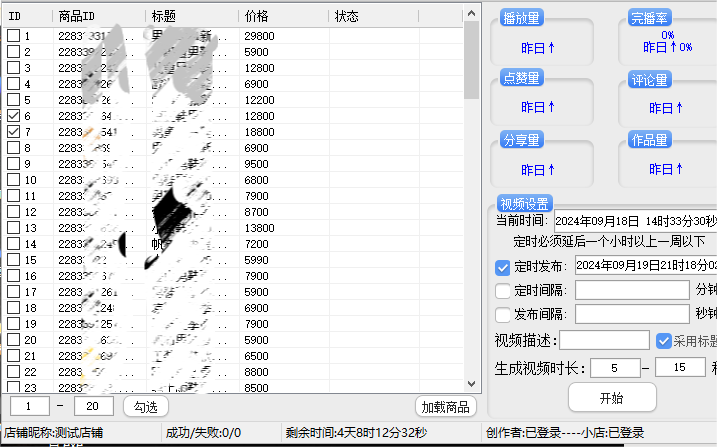Click the 状态 column header
The height and width of the screenshot is (447, 717).
(x=374, y=16)
